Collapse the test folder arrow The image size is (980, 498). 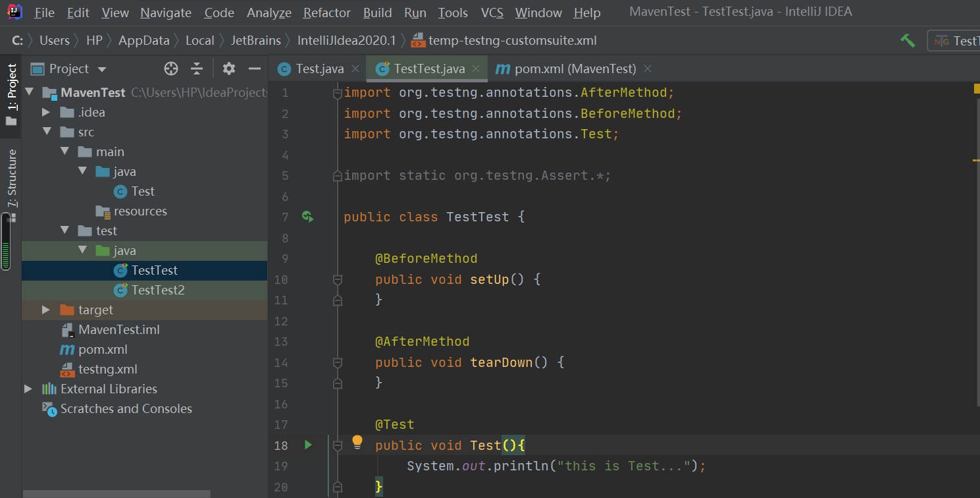(x=64, y=231)
